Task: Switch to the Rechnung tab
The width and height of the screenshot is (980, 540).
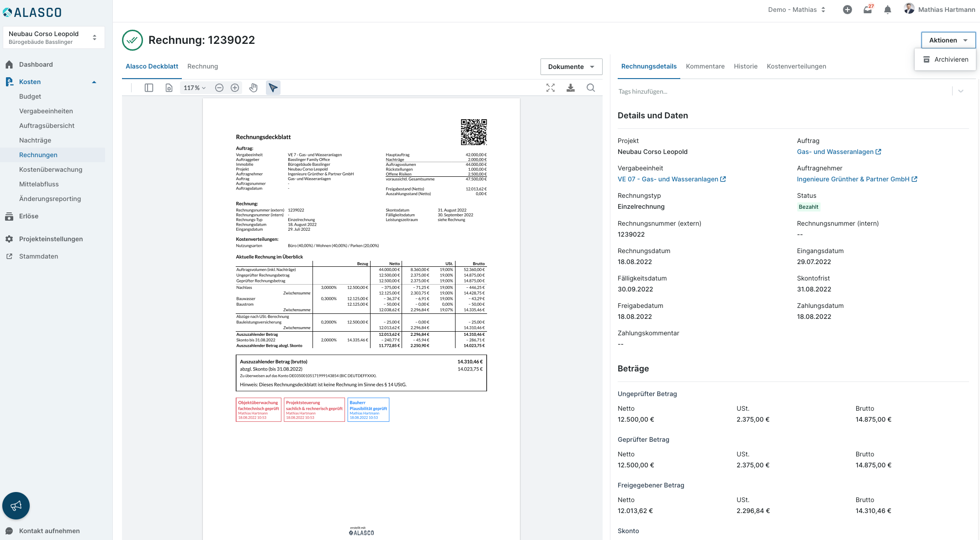Action: [x=202, y=67]
